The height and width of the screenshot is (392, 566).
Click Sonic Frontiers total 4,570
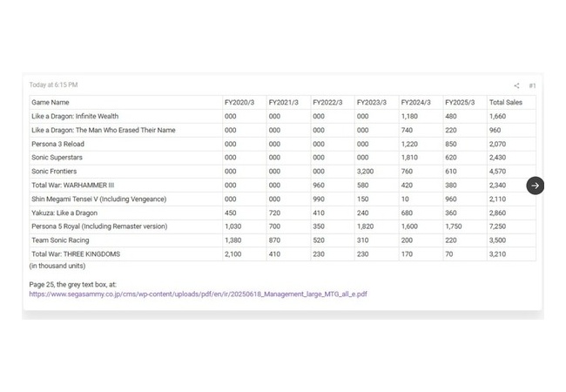(497, 171)
